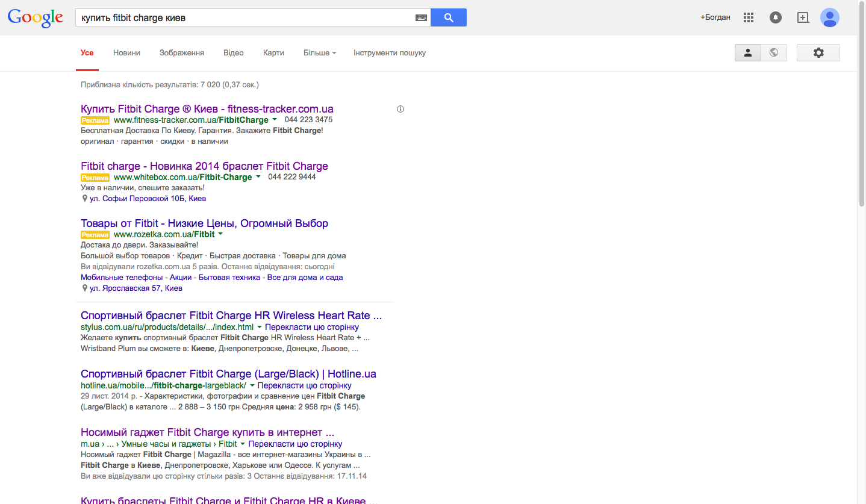This screenshot has height=504, width=866.
Task: Open dropdown arrow next to fitness-tracker.com.ua URL
Action: pyautogui.click(x=274, y=120)
